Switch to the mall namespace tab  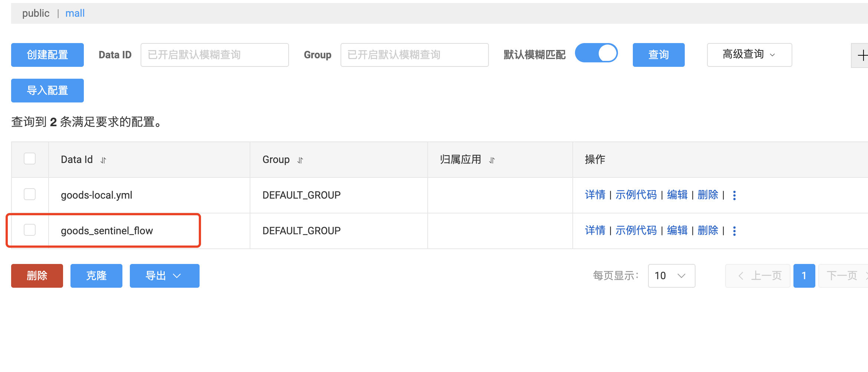(75, 13)
